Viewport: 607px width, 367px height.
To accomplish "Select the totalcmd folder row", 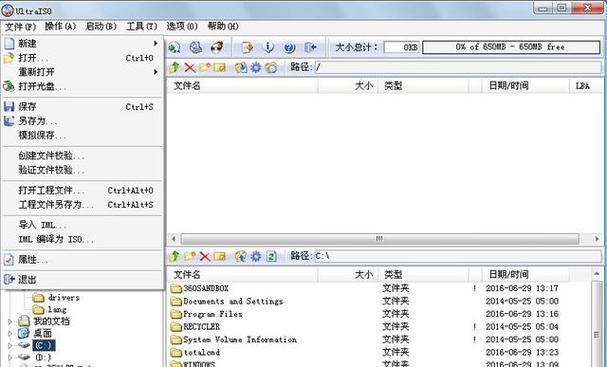I will (195, 352).
